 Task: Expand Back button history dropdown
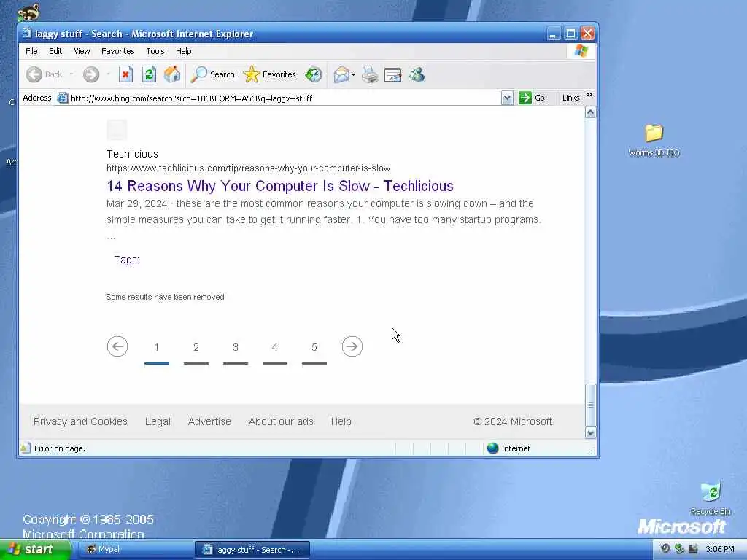(x=71, y=74)
